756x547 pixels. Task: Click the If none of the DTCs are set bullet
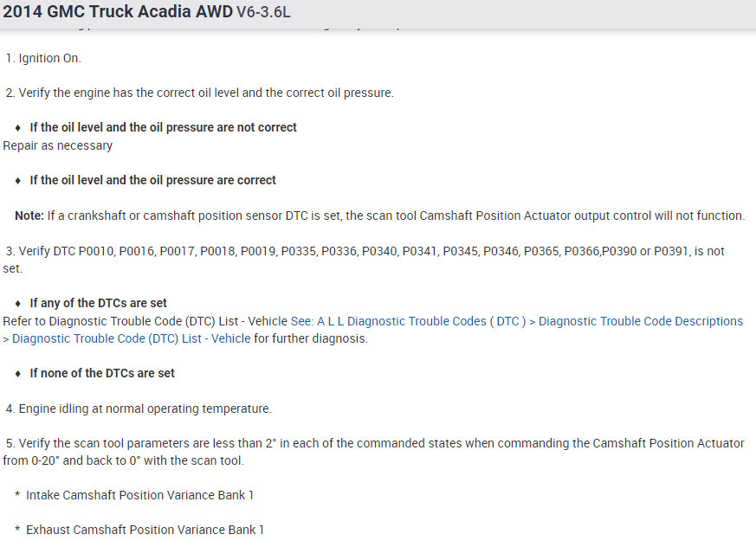102,373
